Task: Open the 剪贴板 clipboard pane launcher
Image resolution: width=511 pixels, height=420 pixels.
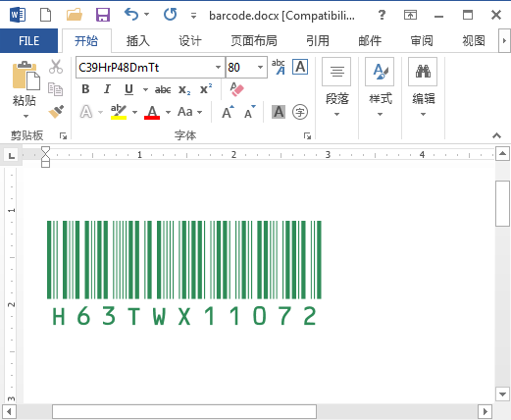Action: (63, 135)
